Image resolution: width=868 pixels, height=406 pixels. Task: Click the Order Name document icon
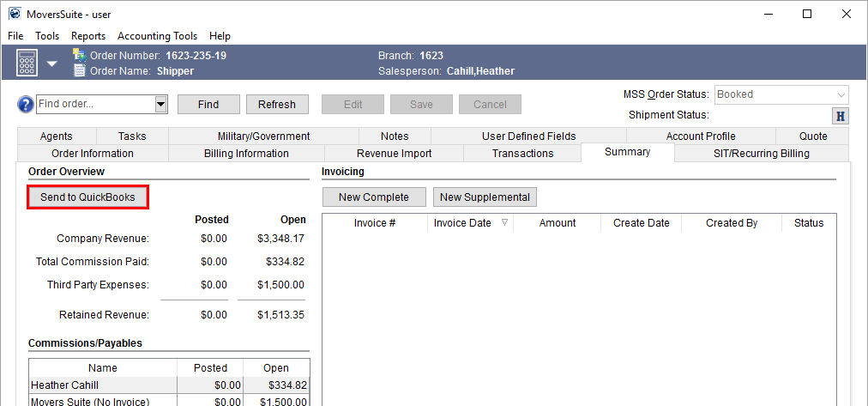click(79, 70)
